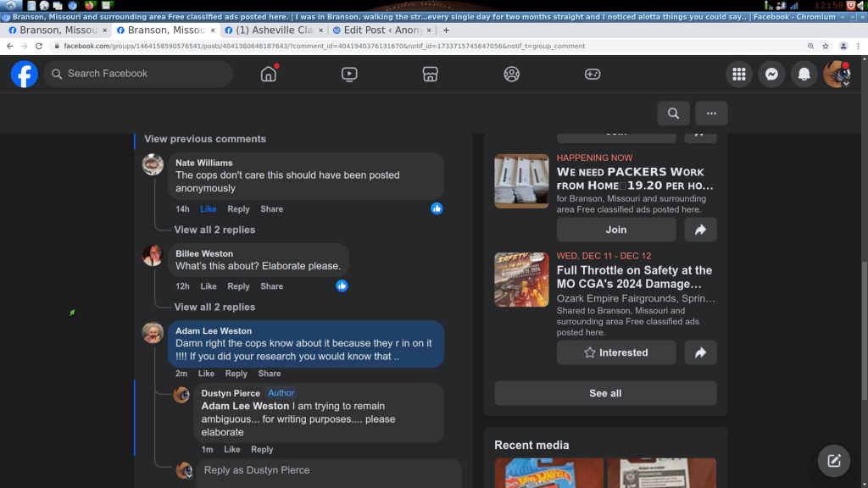This screenshot has width=868, height=488.
Task: Like Nate Williams' comment
Action: tap(209, 209)
